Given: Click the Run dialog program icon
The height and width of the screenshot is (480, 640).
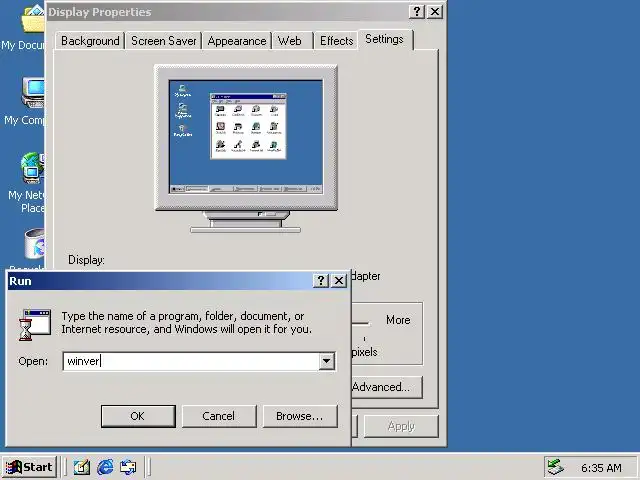Looking at the screenshot, I should pyautogui.click(x=35, y=325).
